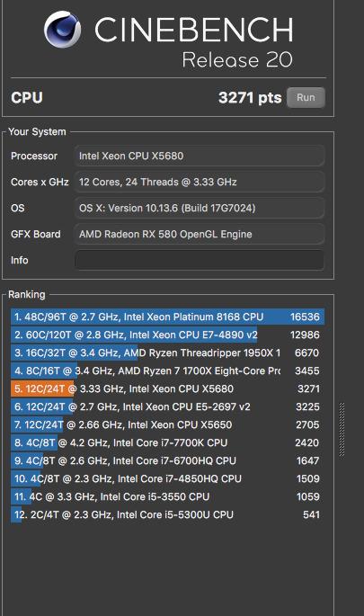Select ranking row Intel Xeon Platinum 8168 CPU

tap(168, 317)
